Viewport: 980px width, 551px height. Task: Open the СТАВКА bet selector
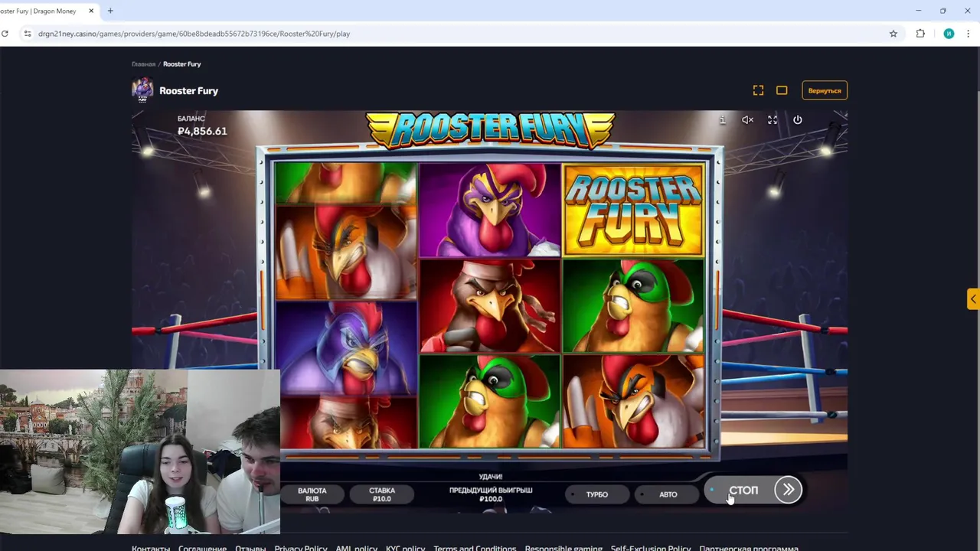coord(382,494)
